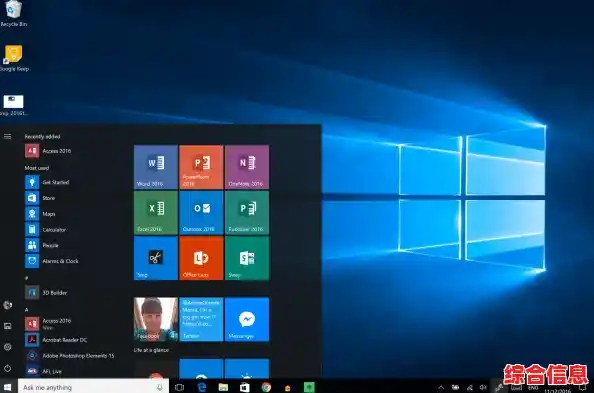Open the Word 2016 tile
Screen dimensions: 594x393
[x=156, y=167]
